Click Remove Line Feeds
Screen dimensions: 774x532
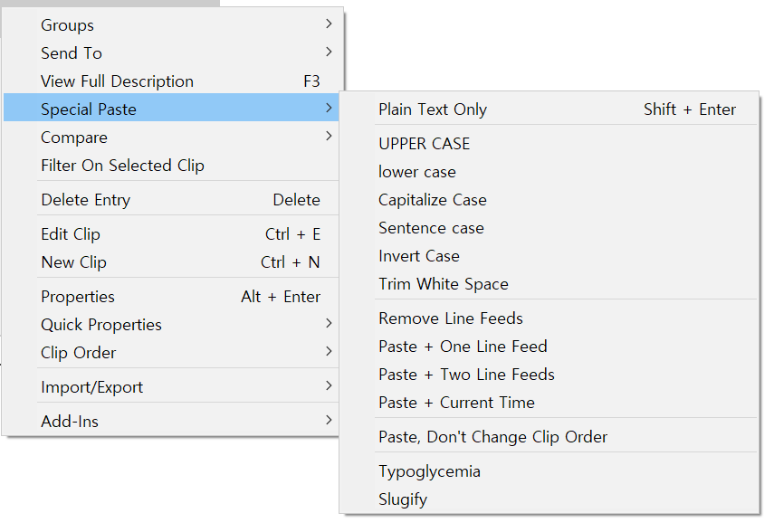(x=451, y=318)
